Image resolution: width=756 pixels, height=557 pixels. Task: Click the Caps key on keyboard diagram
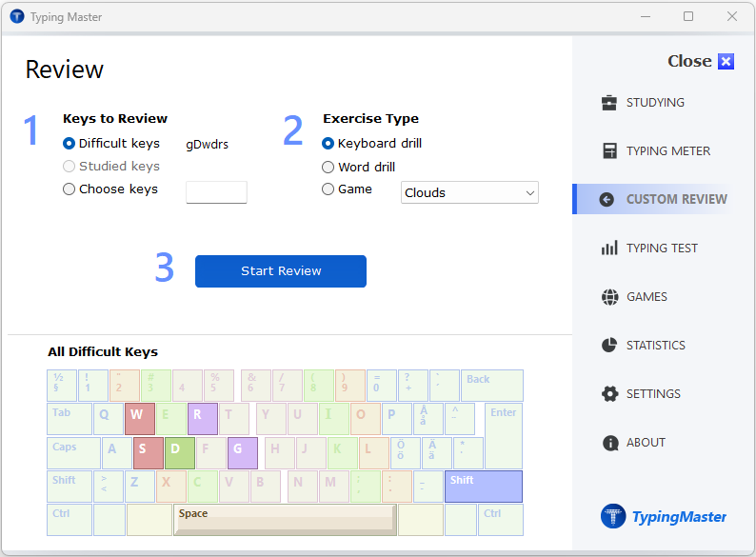73,453
